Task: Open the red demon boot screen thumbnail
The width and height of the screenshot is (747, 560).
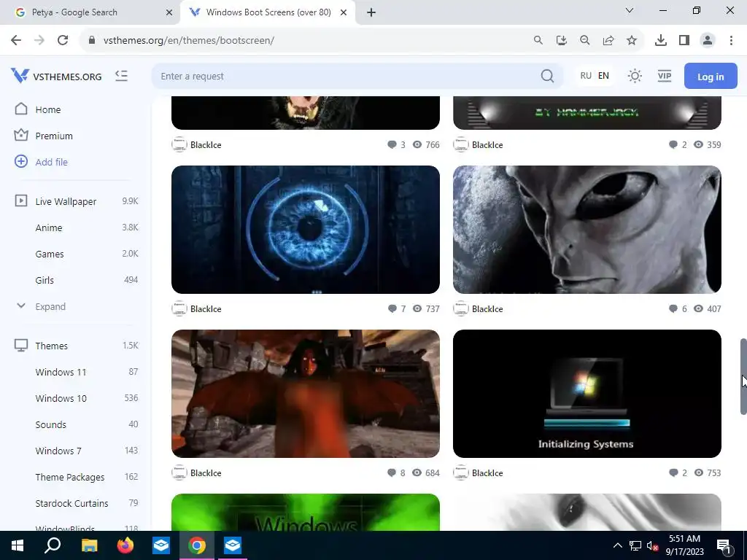Action: click(306, 393)
